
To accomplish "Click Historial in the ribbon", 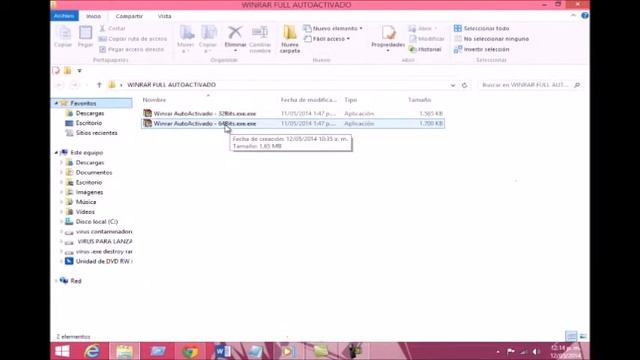I will tap(425, 49).
